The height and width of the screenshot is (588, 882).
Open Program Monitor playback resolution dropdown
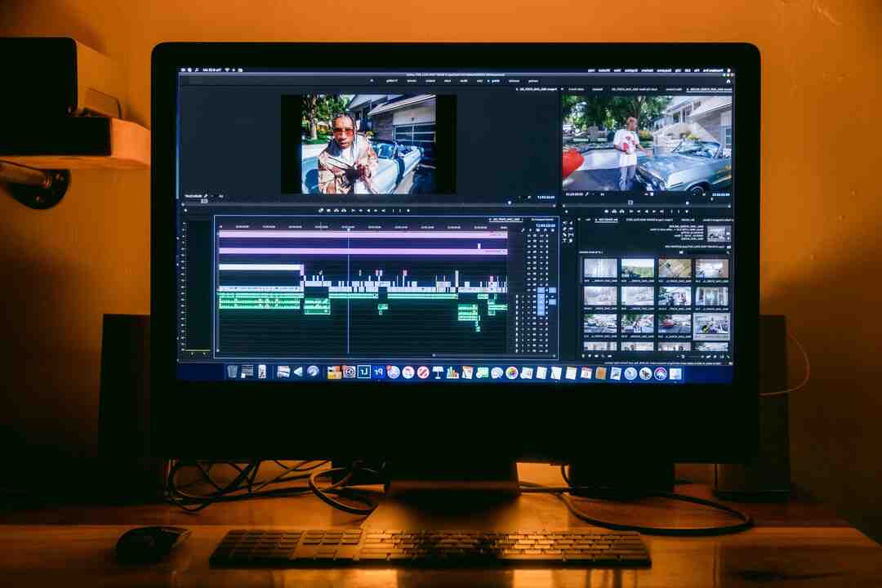(220, 196)
